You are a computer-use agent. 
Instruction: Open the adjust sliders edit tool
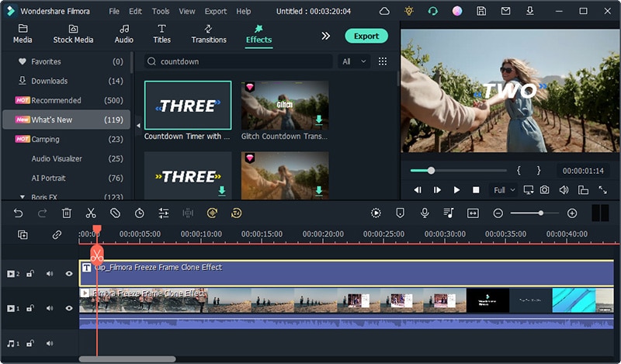click(x=164, y=213)
